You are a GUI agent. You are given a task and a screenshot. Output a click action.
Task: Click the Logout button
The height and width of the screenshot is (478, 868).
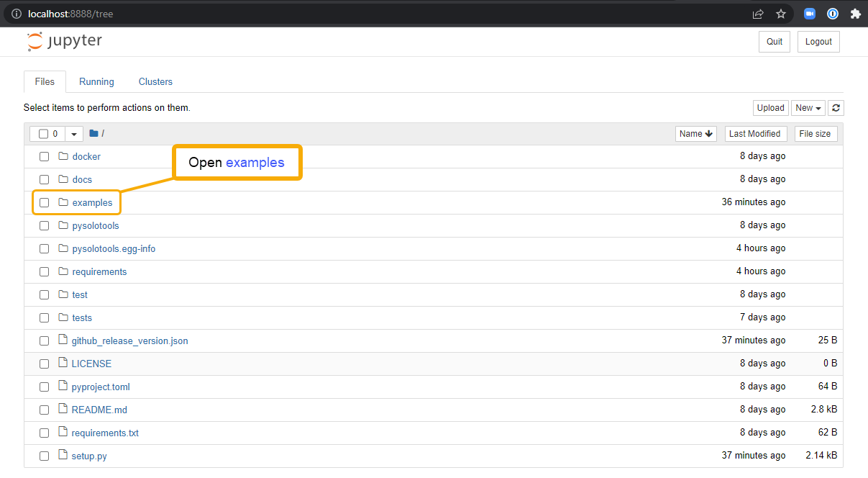818,42
